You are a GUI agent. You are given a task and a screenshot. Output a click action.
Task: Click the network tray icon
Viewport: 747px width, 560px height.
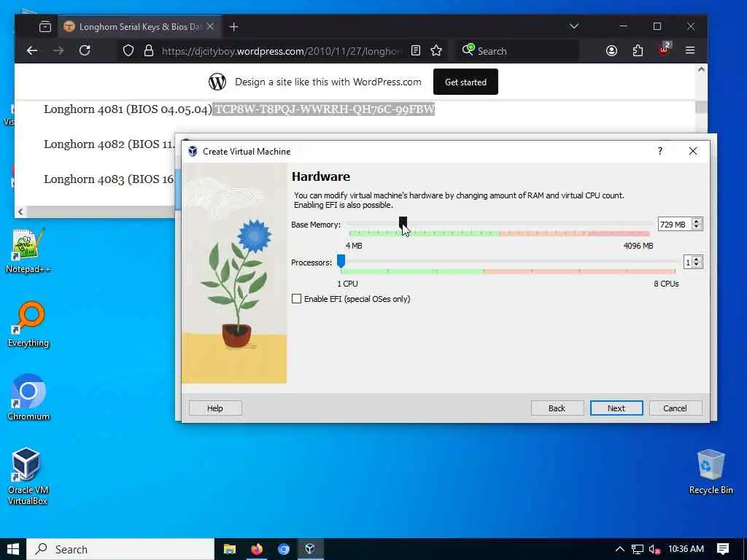coord(638,550)
